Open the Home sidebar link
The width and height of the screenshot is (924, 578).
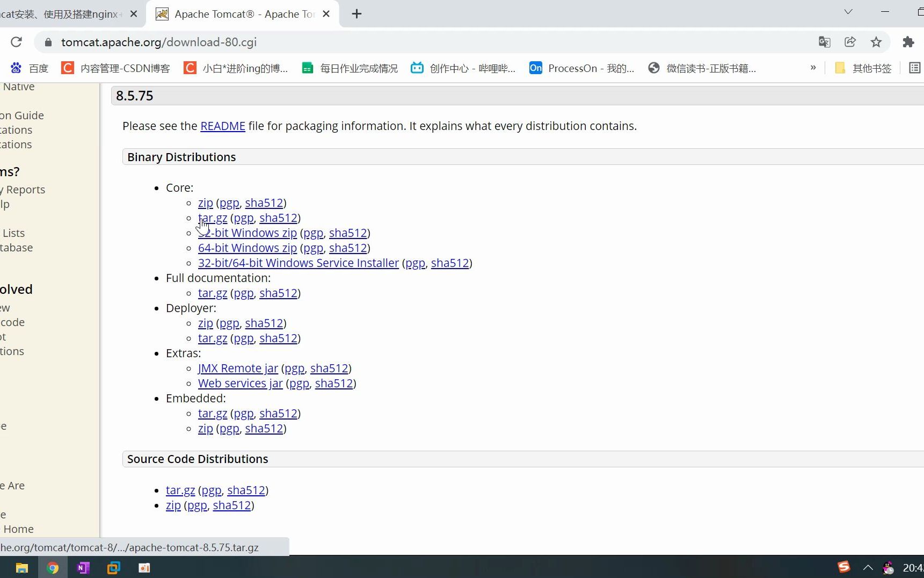(18, 529)
